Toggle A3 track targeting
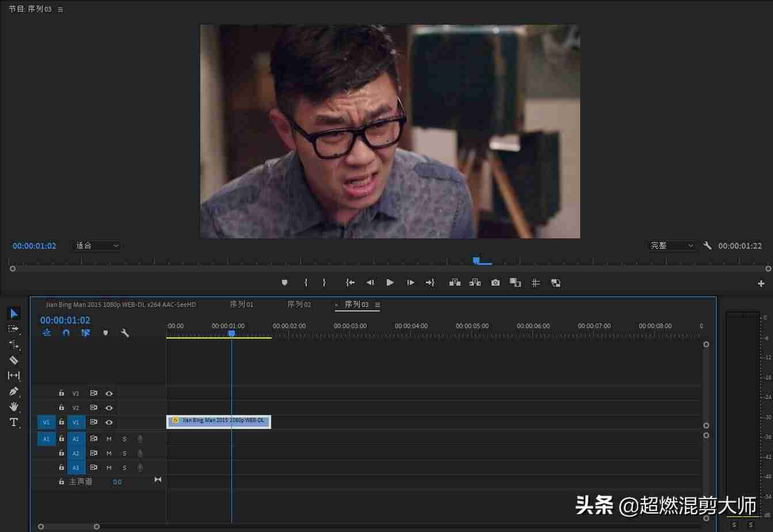The height and width of the screenshot is (532, 773). click(x=76, y=468)
